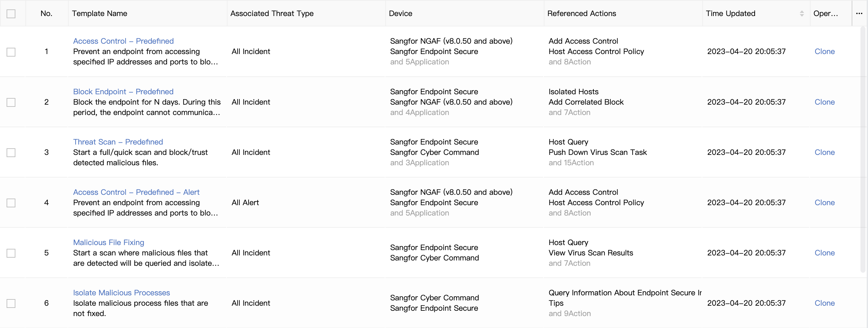Expand 'and 5Application' in row 1 devices
868x328 pixels.
pos(419,62)
